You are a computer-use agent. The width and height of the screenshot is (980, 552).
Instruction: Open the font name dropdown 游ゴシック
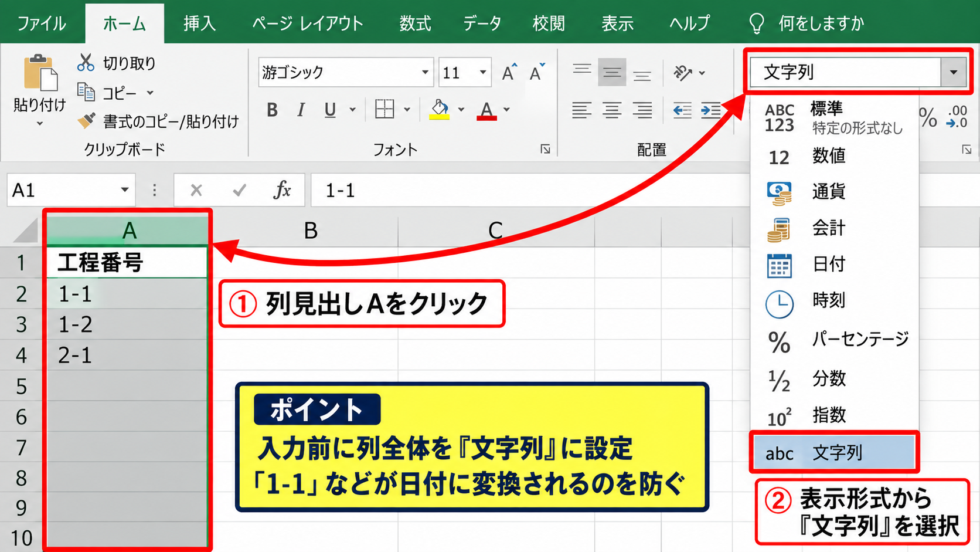425,72
